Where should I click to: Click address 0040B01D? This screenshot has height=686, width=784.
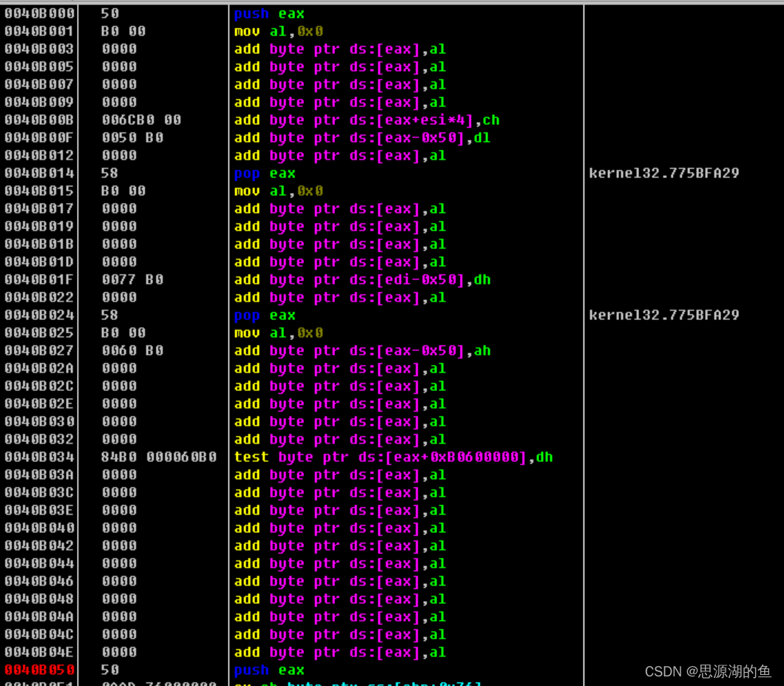pyautogui.click(x=39, y=262)
